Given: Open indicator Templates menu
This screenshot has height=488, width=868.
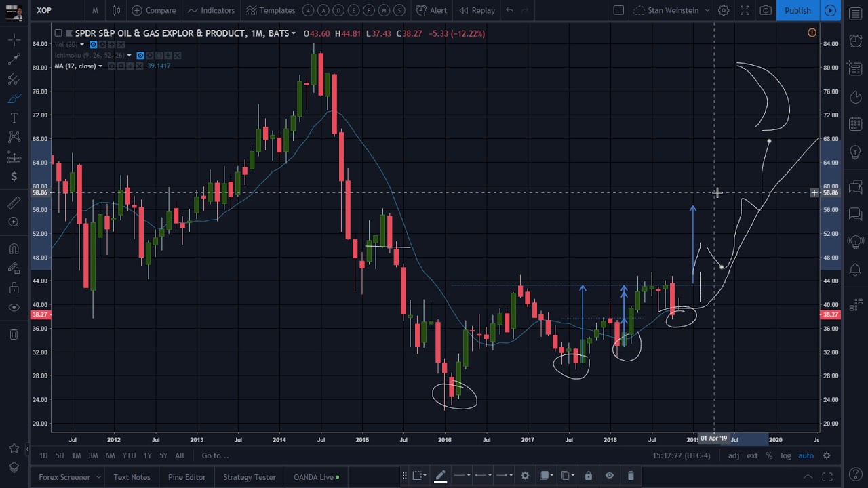Looking at the screenshot, I should click(271, 10).
